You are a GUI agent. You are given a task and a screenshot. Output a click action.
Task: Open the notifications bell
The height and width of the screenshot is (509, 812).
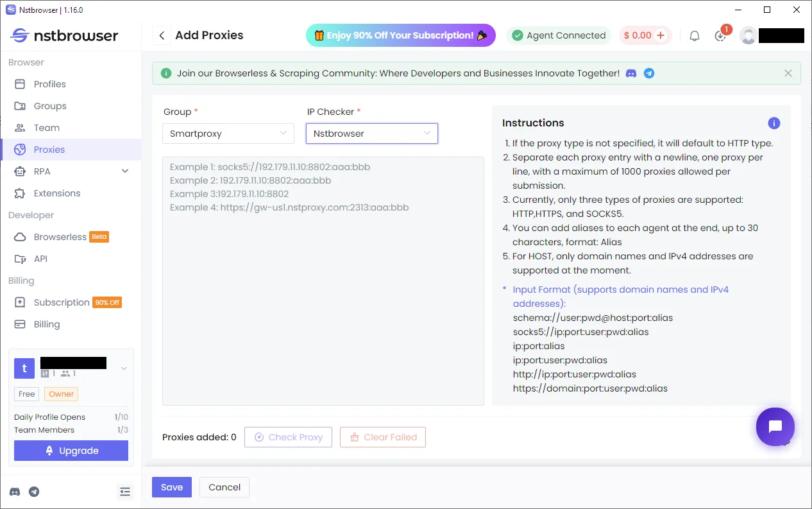[695, 36]
